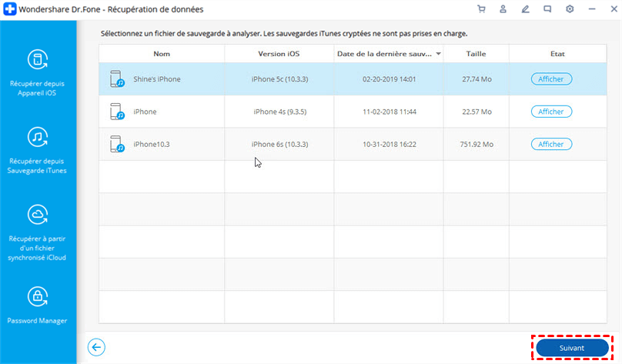
Task: Click the Version iOS column header
Action: [x=279, y=54]
